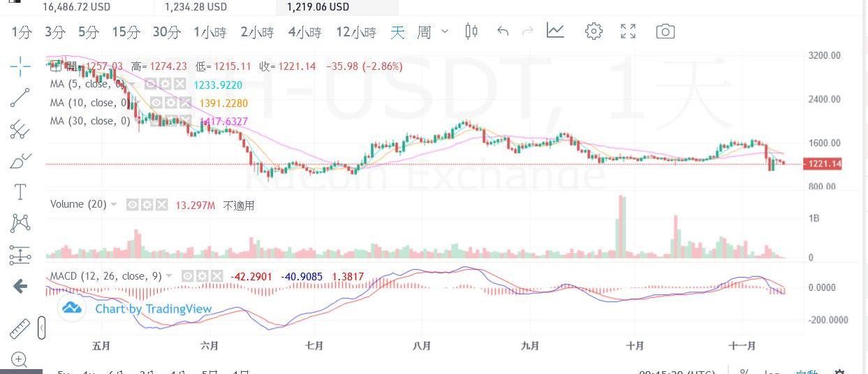Image resolution: width=868 pixels, height=374 pixels.
Task: Hide the Volume (20) indicator with eye icon
Action: coord(132,205)
